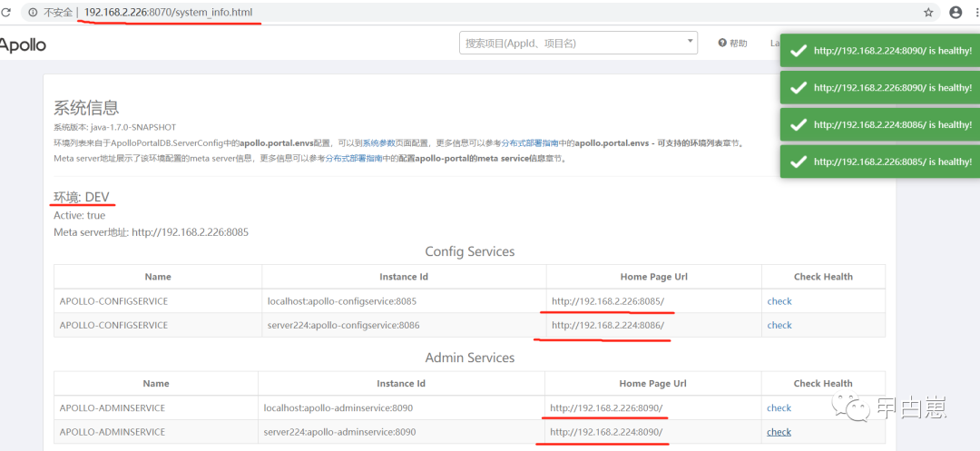980x451 pixels.
Task: Dismiss the 192.168.2.226:8085 is healthy notification
Action: (x=880, y=162)
